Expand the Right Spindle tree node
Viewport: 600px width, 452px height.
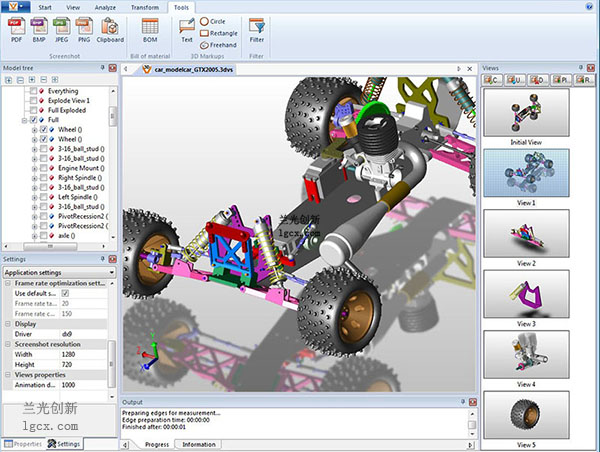[34, 177]
